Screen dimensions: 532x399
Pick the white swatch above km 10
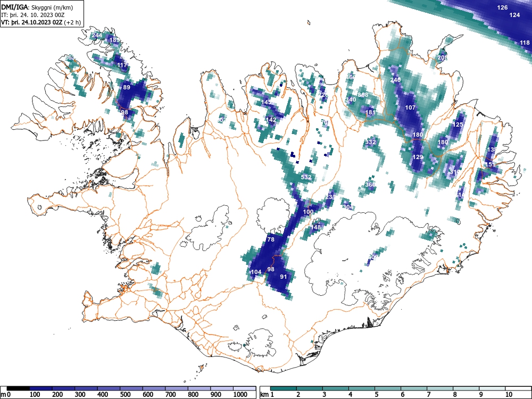point(518,388)
